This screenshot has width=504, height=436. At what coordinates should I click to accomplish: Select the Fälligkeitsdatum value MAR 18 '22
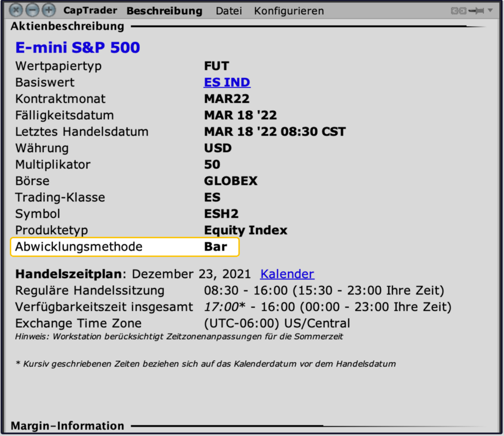[240, 115]
